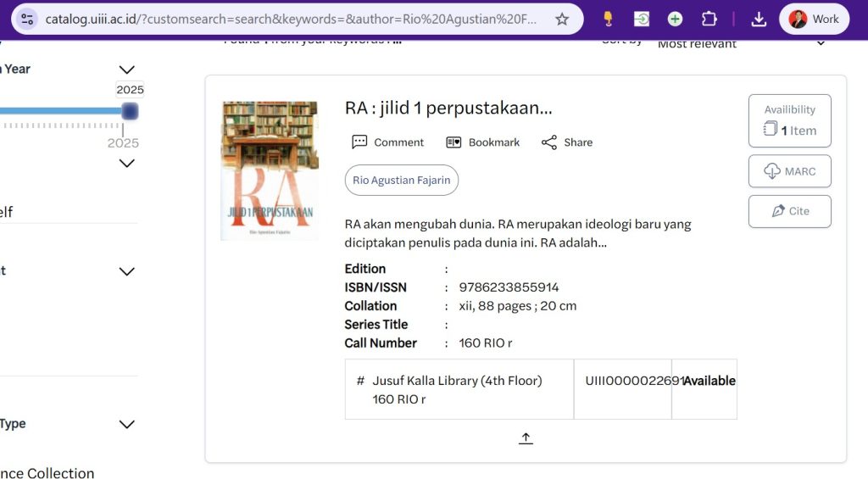Open the Cite option
Viewport: 868px width, 479px height.
[789, 211]
